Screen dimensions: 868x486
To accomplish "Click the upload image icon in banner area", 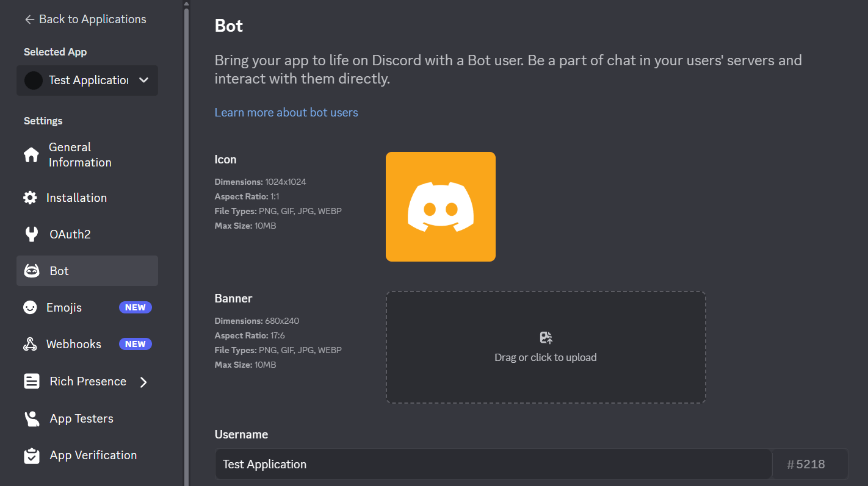I will tap(546, 338).
